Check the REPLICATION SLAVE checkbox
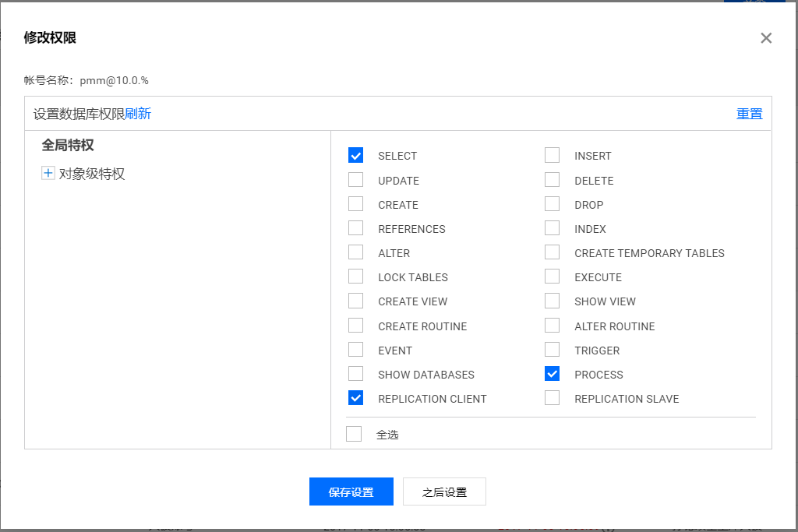This screenshot has width=798, height=532. [x=553, y=399]
